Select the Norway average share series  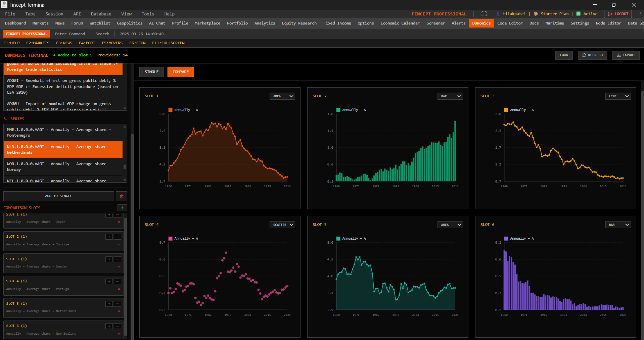(63, 167)
